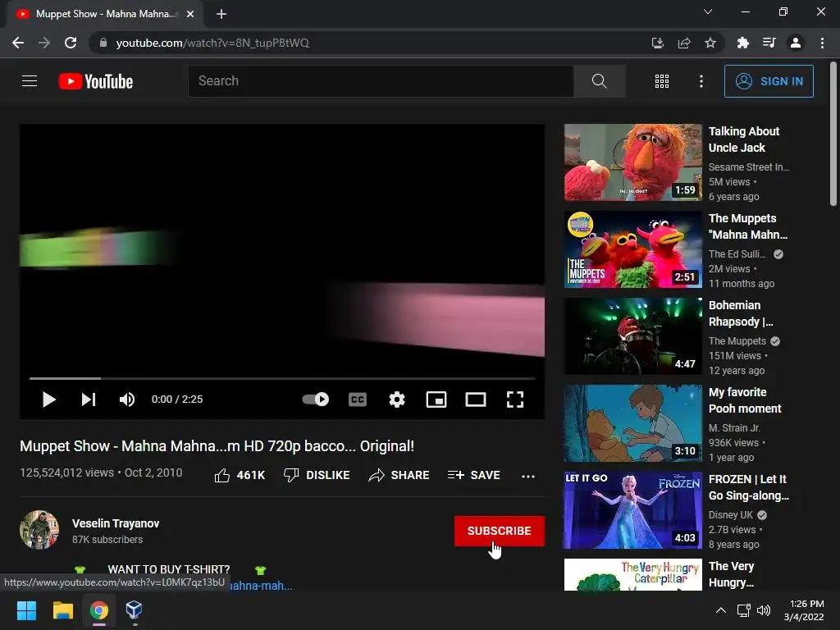Open Chrome extensions puzzle icon
Image resolution: width=840 pixels, height=630 pixels.
click(742, 43)
